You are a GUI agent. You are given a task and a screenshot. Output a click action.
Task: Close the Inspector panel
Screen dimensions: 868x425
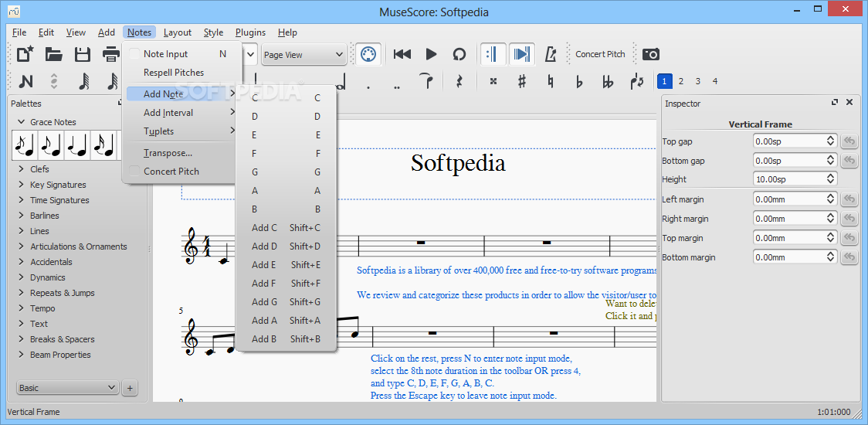(849, 103)
